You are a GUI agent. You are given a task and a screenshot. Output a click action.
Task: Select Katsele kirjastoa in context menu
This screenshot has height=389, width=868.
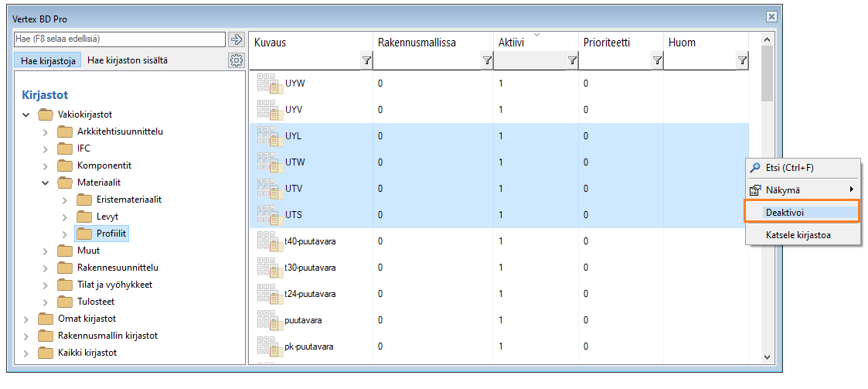tap(798, 234)
